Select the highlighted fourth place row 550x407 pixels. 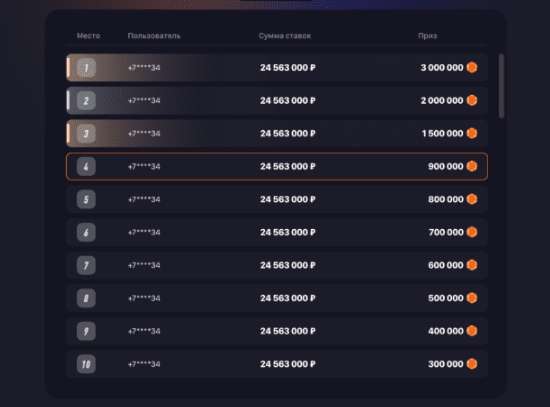277,167
